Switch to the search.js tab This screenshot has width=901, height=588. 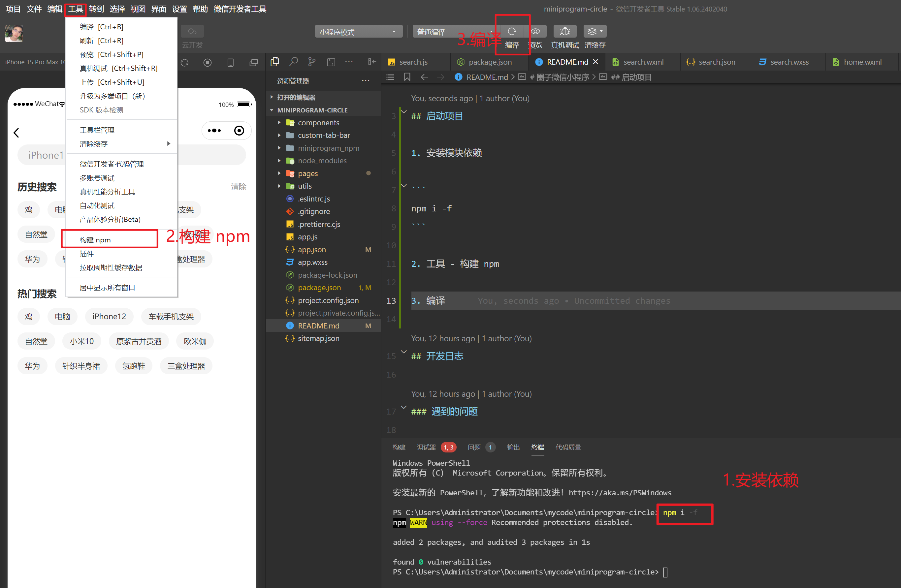coord(413,62)
